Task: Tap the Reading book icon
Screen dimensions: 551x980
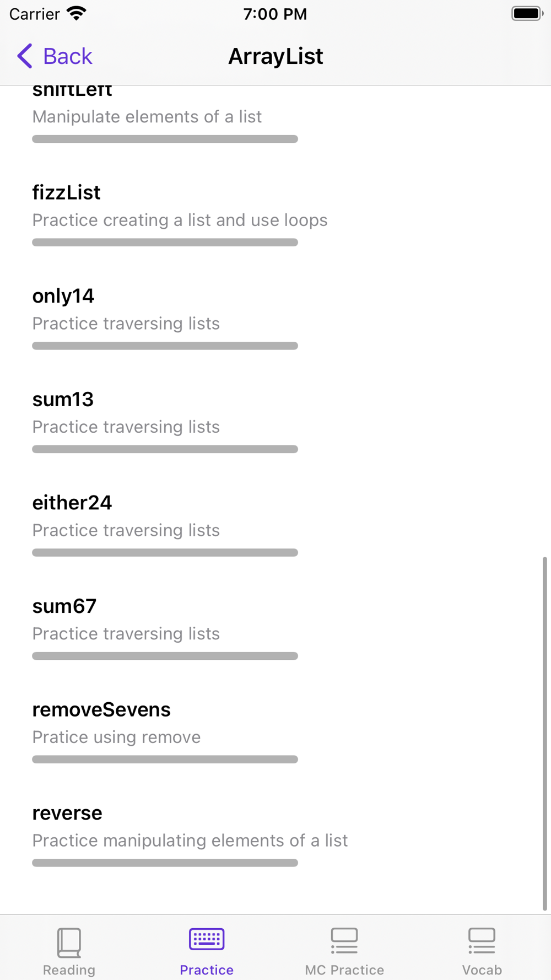Action: pyautogui.click(x=69, y=943)
